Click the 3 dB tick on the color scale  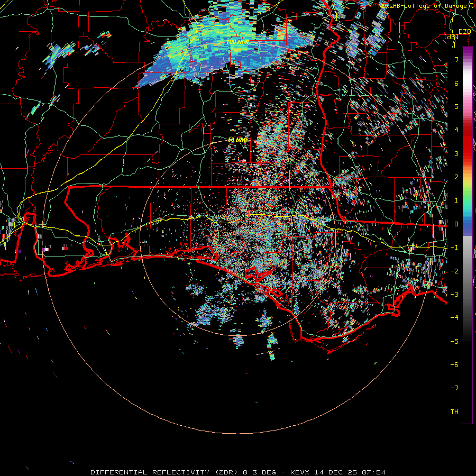pos(456,153)
